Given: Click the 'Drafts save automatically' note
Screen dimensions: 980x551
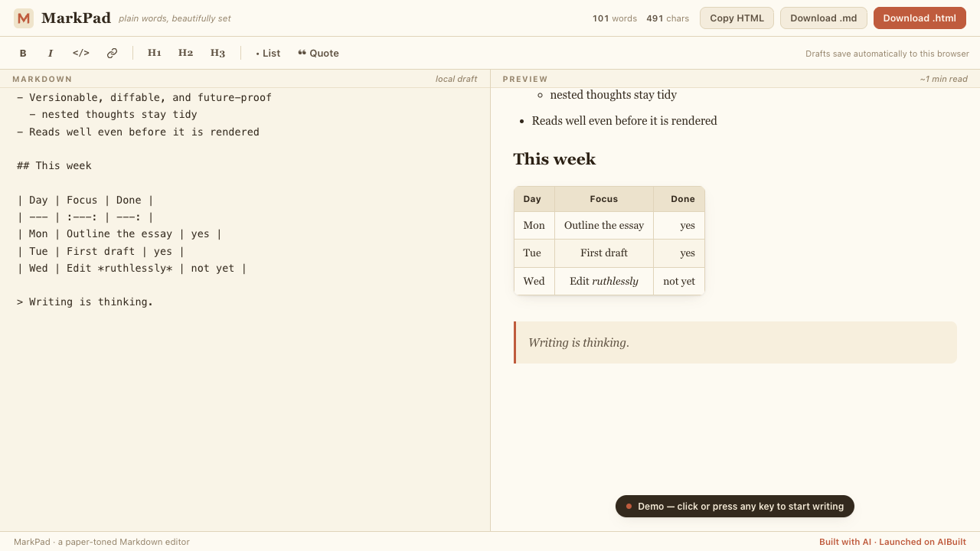Looking at the screenshot, I should [x=887, y=54].
